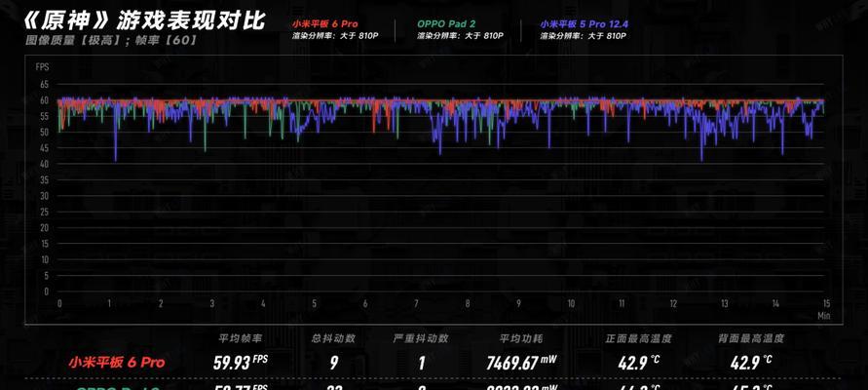Viewport: 868px width, 390px height.
Task: Select the average frame rate value 59.93 FPS
Action: pos(241,363)
